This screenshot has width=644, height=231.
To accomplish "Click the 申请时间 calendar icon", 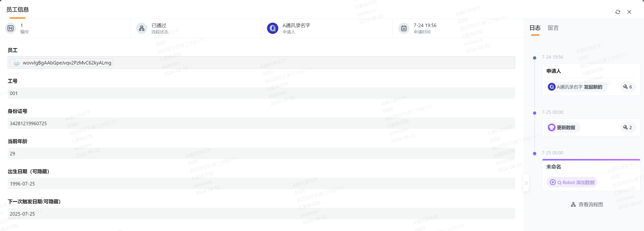I will pos(404,28).
